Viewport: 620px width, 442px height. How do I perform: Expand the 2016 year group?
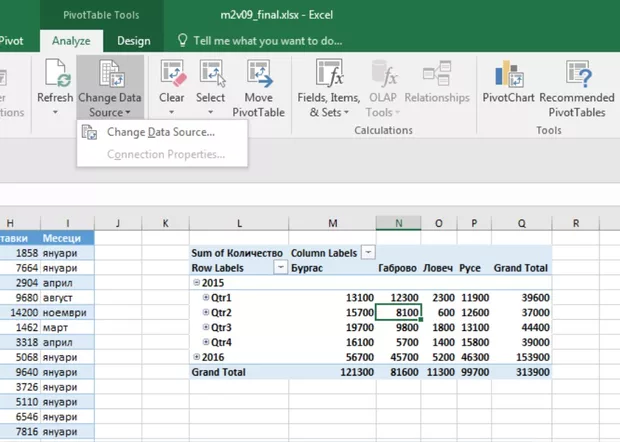pyautogui.click(x=195, y=357)
